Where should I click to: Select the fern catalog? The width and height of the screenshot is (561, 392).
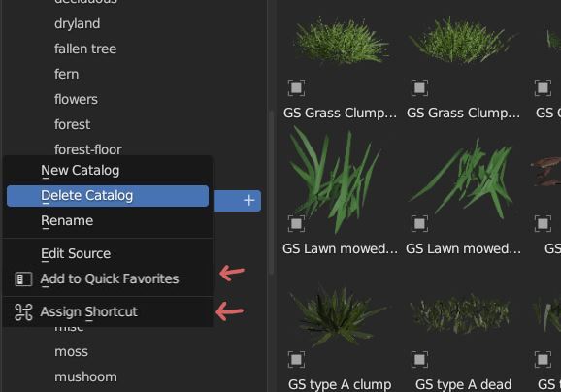coord(67,74)
